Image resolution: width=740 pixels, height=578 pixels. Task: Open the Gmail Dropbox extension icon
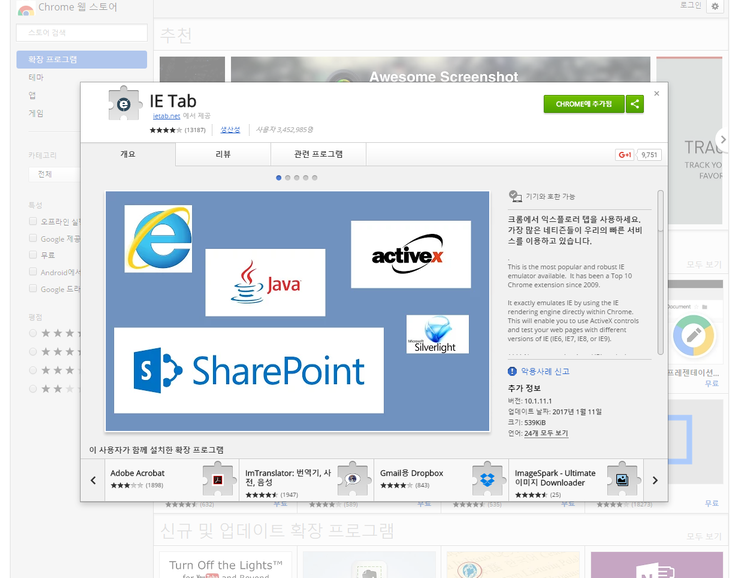click(x=488, y=479)
